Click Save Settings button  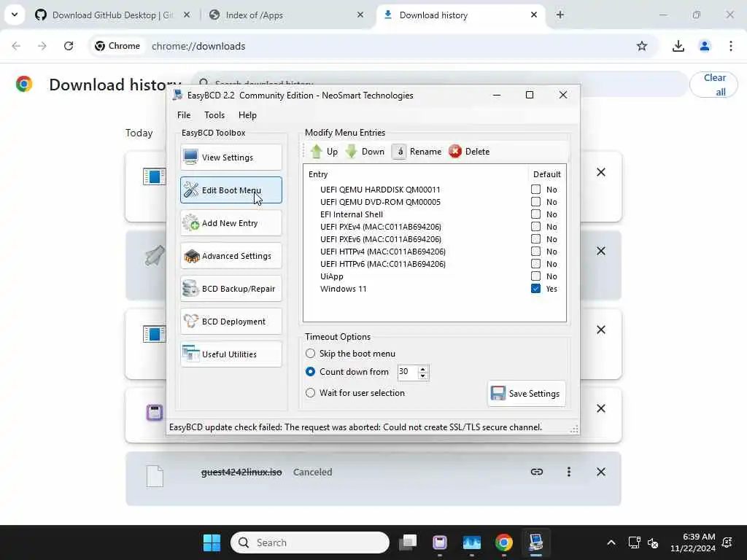tap(527, 393)
